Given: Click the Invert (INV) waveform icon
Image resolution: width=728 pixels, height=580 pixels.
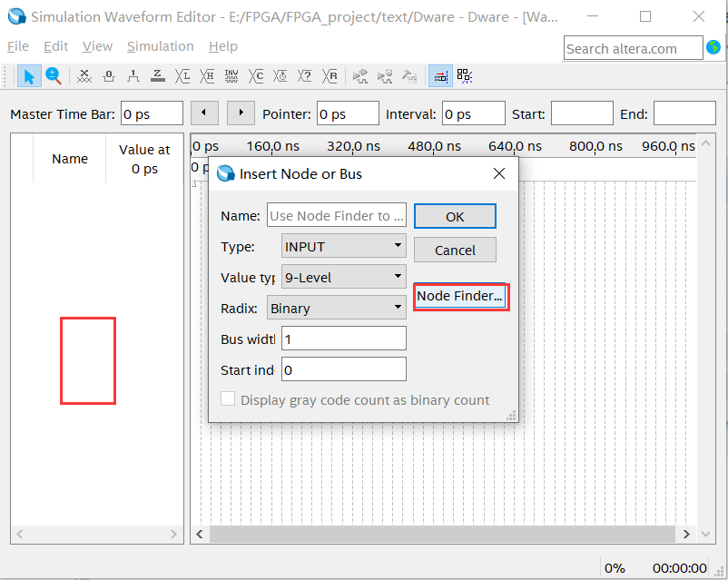Looking at the screenshot, I should pyautogui.click(x=231, y=76).
